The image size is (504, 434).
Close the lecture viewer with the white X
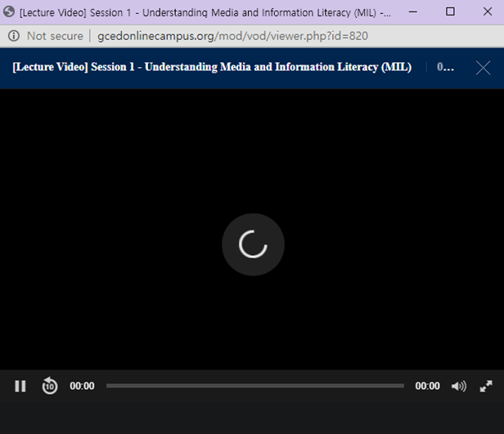point(483,68)
